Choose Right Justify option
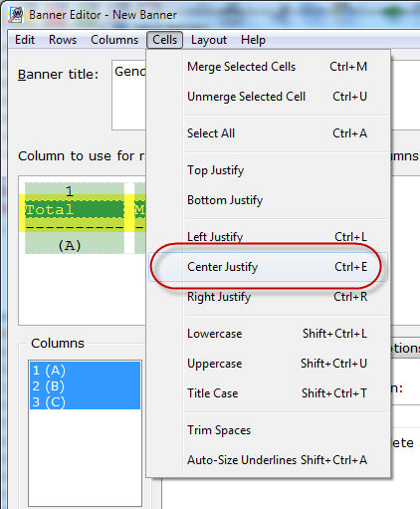This screenshot has height=509, width=420. click(x=269, y=297)
